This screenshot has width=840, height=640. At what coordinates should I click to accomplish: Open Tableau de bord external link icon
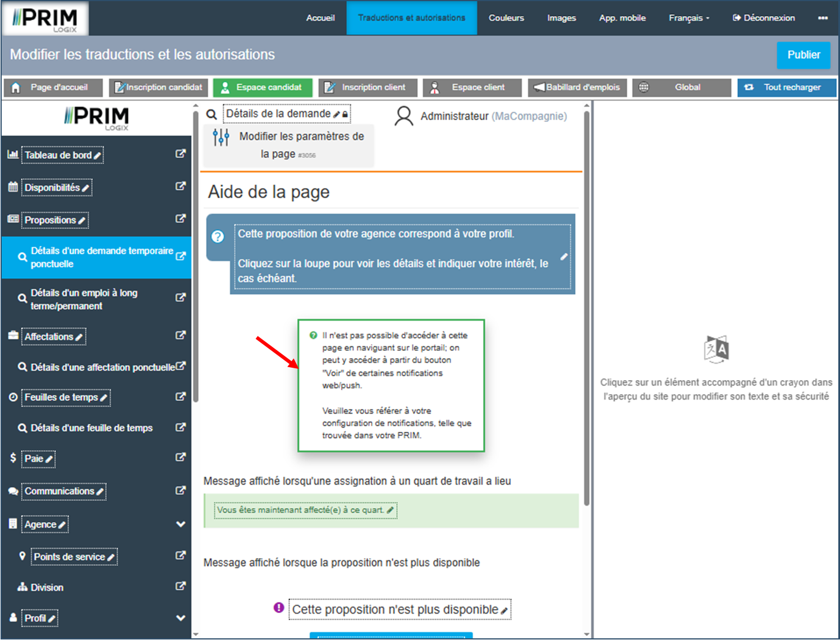tap(180, 154)
